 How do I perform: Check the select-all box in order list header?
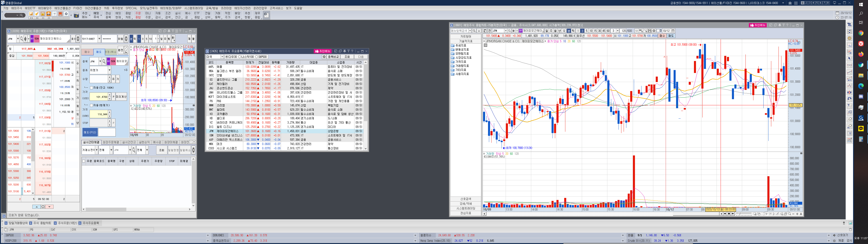[84, 161]
